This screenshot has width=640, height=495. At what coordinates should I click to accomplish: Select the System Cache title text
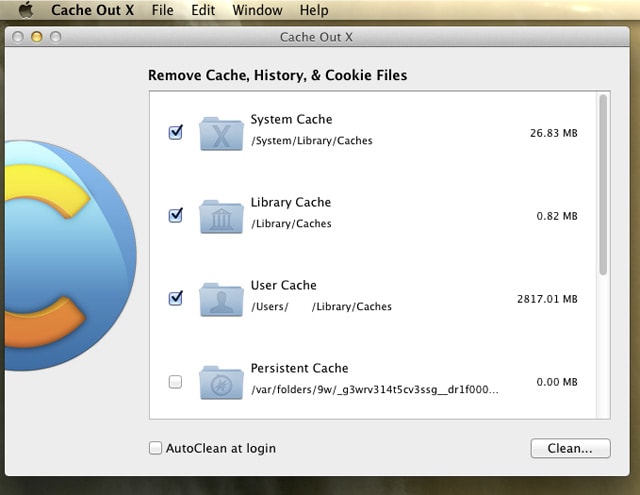pos(291,119)
